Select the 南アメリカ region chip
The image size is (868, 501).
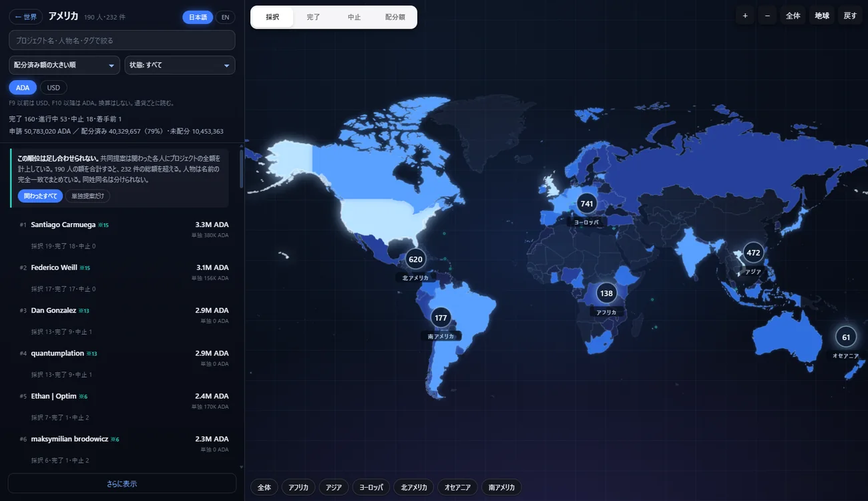501,488
